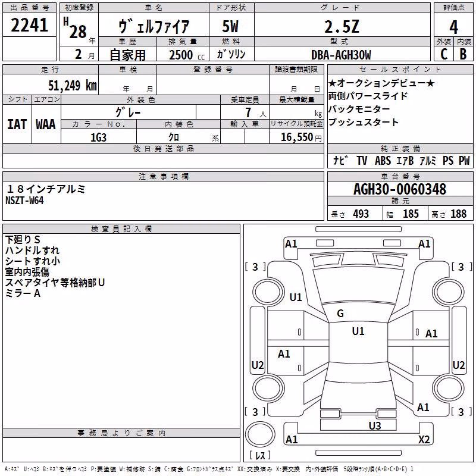Select the "事務局よりご案内" header
This screenshot has width=476, height=476.
point(121,433)
